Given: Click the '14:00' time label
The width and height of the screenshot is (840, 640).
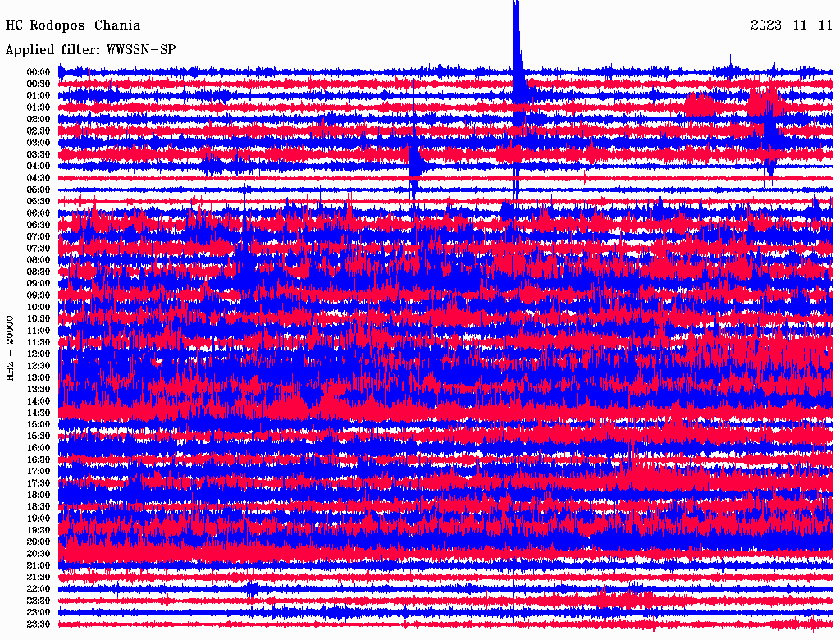Looking at the screenshot, I should [x=39, y=401].
